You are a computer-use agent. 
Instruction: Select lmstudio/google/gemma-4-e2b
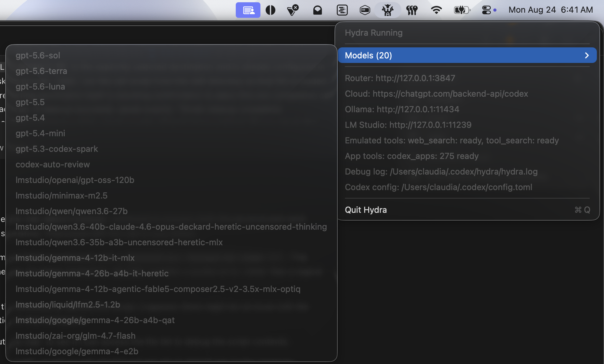171,351
